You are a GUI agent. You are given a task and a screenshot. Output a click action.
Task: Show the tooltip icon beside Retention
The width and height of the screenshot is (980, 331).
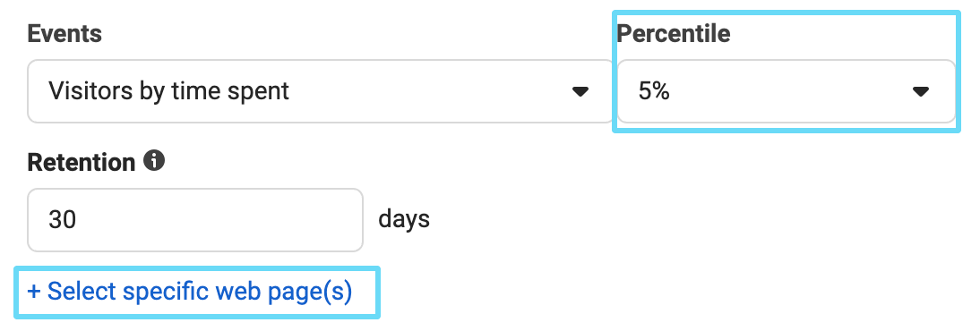(x=154, y=161)
